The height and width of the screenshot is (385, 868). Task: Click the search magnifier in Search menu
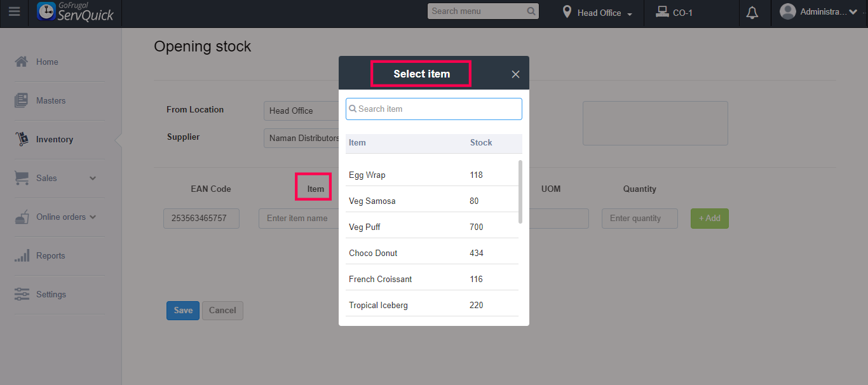(x=531, y=11)
